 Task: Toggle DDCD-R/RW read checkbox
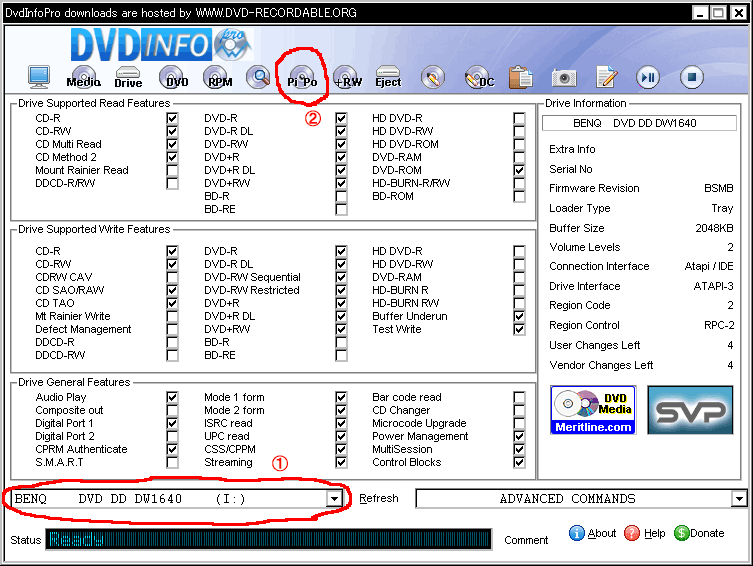[172, 183]
